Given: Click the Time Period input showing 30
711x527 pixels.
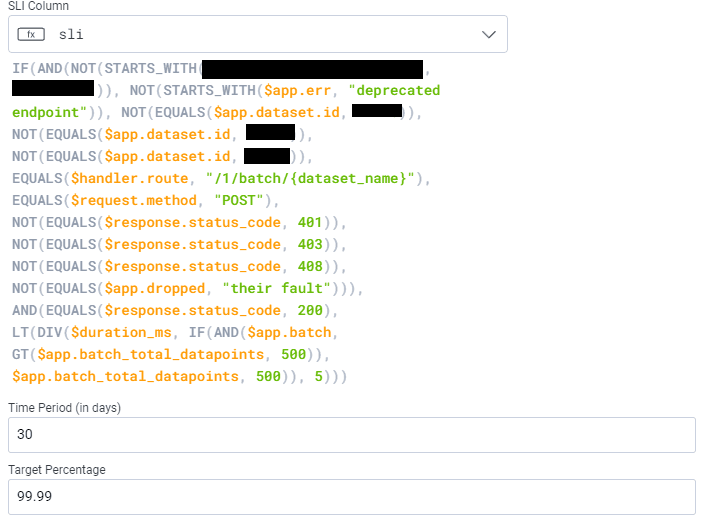Looking at the screenshot, I should pos(351,434).
